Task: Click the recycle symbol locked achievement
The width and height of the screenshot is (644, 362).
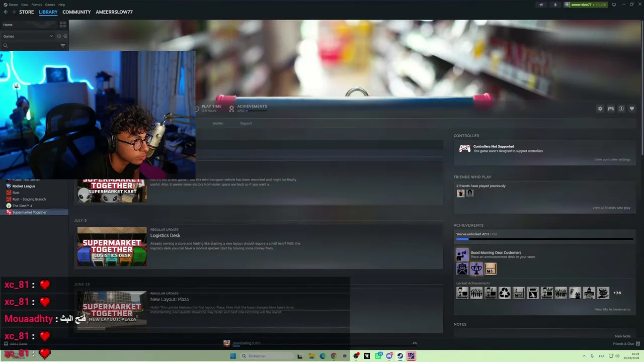Action: 505,293
